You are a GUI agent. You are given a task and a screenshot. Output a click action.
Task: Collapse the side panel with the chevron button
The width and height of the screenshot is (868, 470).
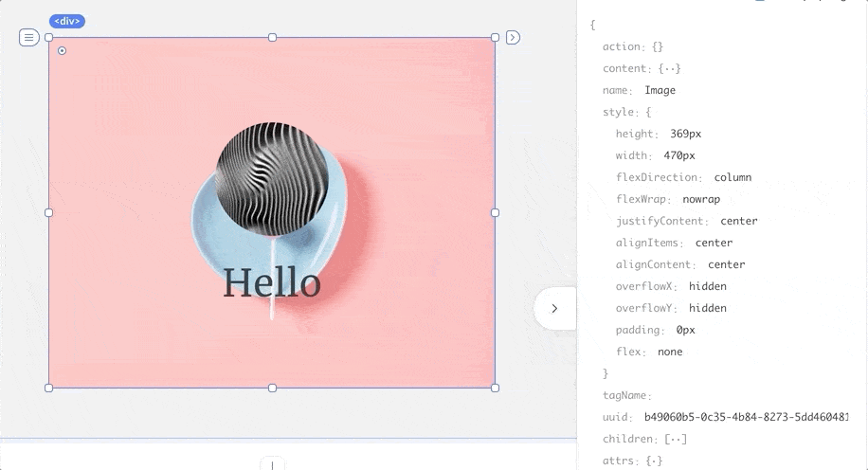(554, 309)
